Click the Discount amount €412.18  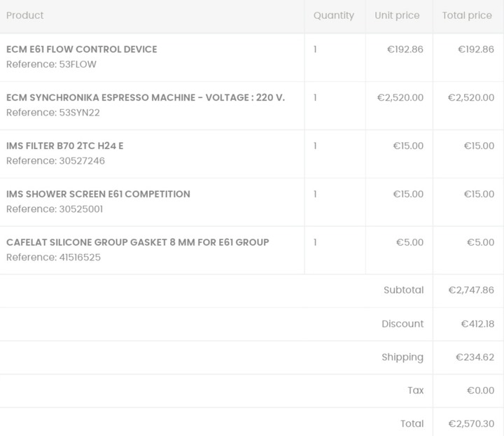[477, 323]
